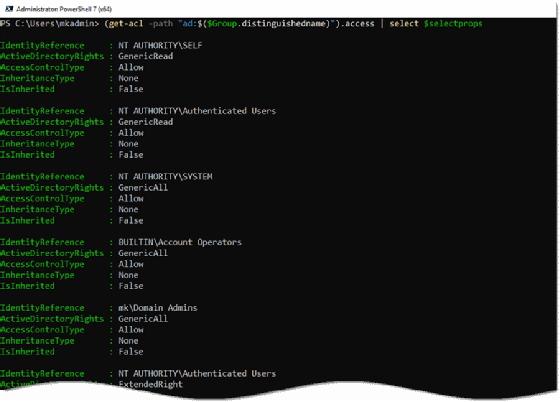The width and height of the screenshot is (560, 402).
Task: Click GenericAll under NT AUTHORITY\SYSTEM
Action: pyautogui.click(x=143, y=187)
